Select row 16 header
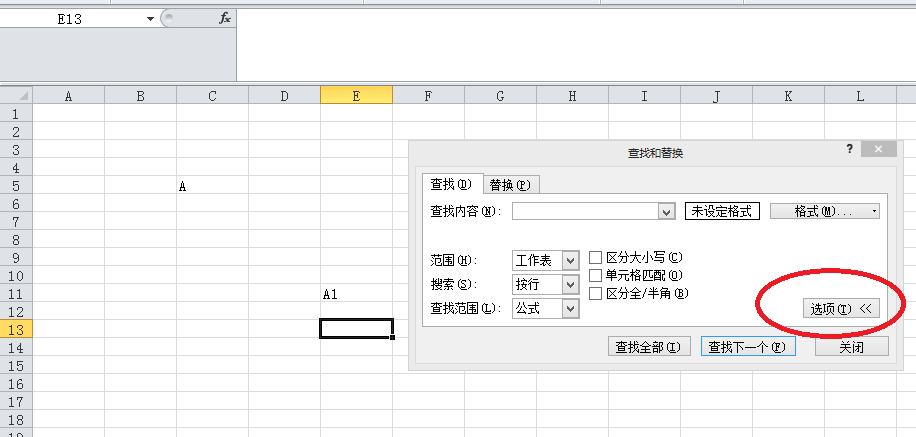 [x=16, y=384]
